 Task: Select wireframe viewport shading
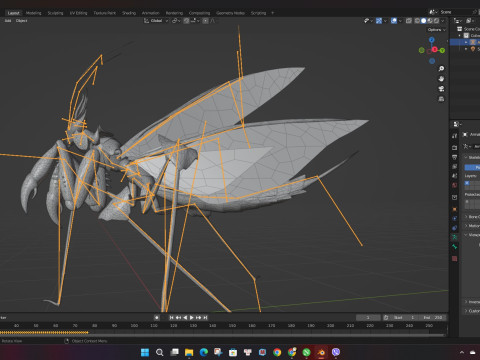(417, 21)
